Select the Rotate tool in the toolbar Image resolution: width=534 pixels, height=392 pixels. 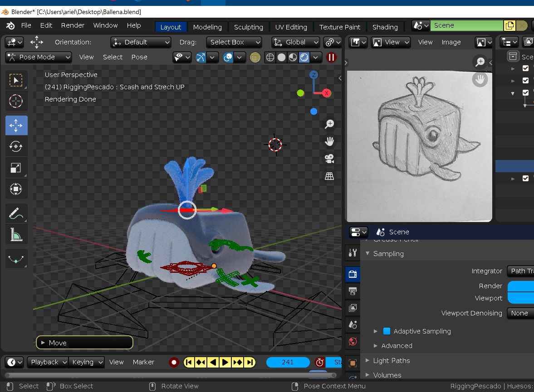16,146
